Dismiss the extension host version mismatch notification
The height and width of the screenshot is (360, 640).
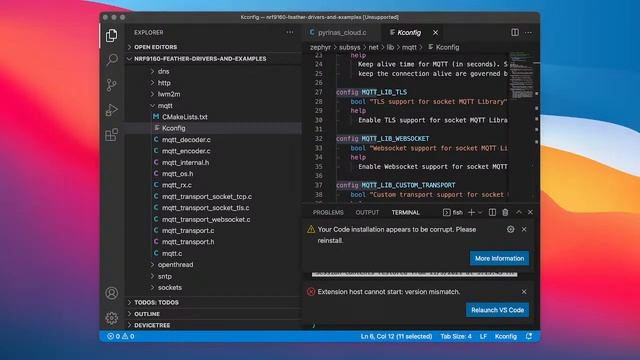[x=524, y=292]
